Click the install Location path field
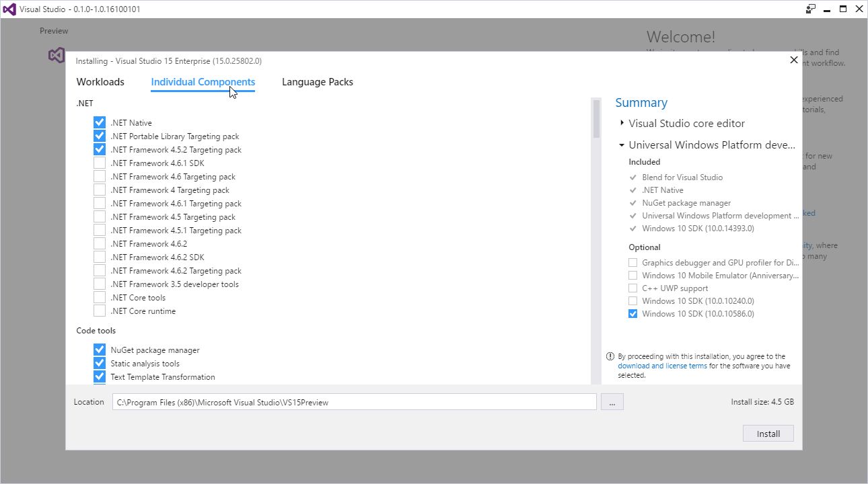868x484 pixels. point(354,402)
